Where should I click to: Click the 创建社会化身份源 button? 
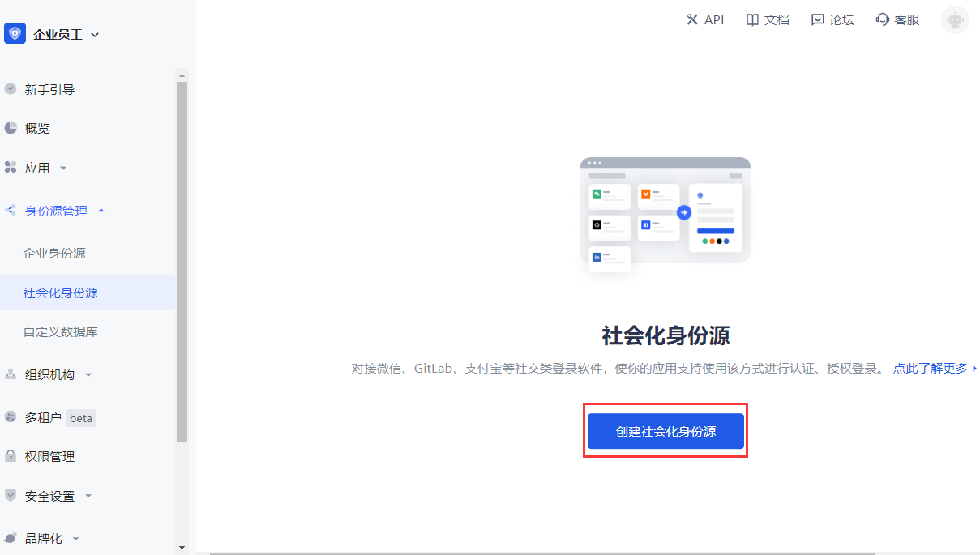tap(665, 431)
